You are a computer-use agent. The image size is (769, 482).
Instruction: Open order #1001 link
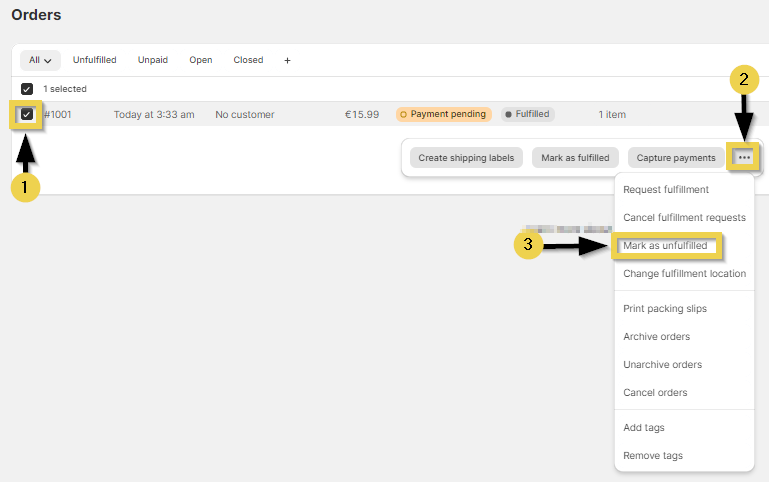pos(58,115)
